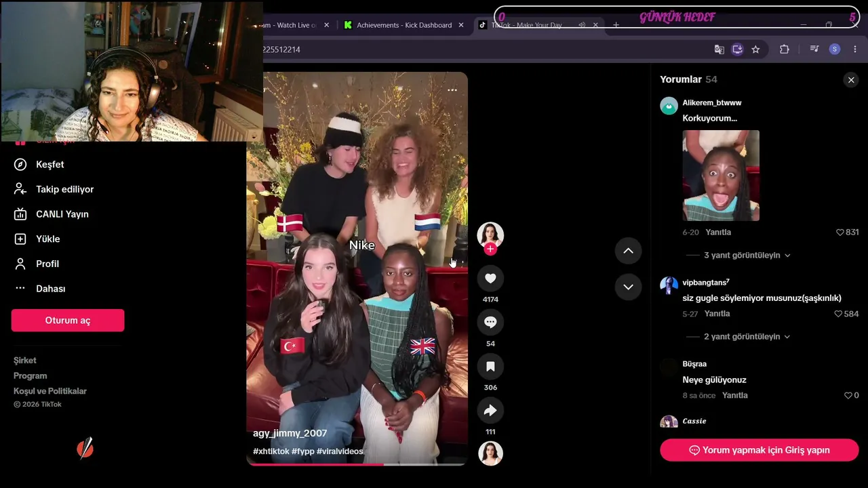Reply to Büşraa's comment via Yanıtla
Image resolution: width=868 pixels, height=488 pixels.
tap(735, 396)
